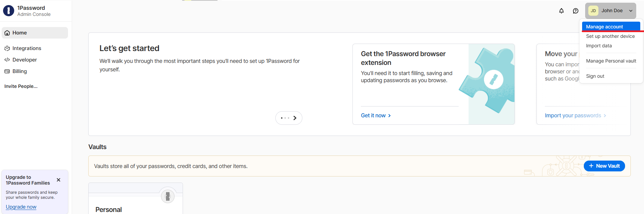Choose Set up another device

[x=610, y=36]
